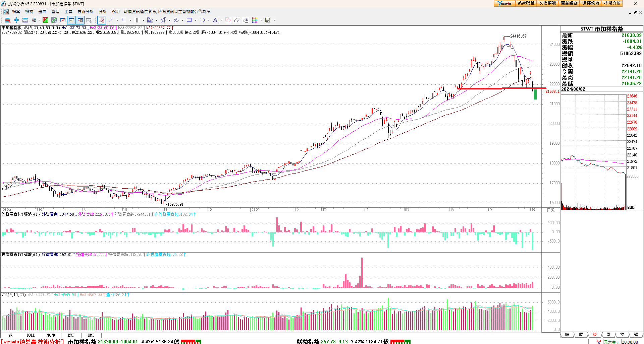Viewport: 644px width, 344px height.
Task: Toggle the drawing mode pencil icon
Action: click(x=102, y=20)
